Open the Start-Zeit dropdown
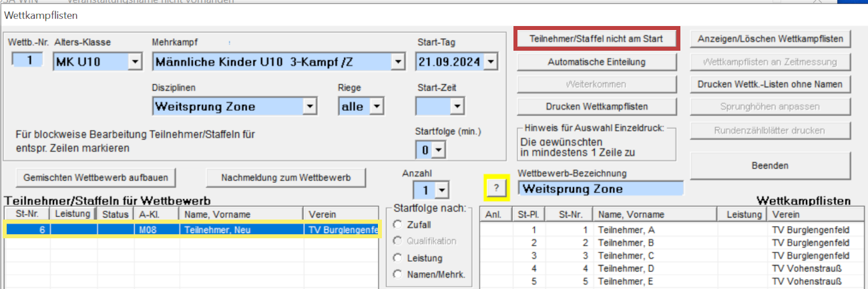The image size is (868, 289). point(457,106)
